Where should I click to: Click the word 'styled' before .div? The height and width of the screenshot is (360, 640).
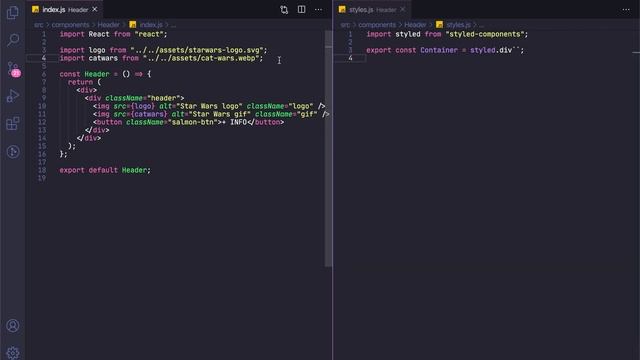point(482,50)
